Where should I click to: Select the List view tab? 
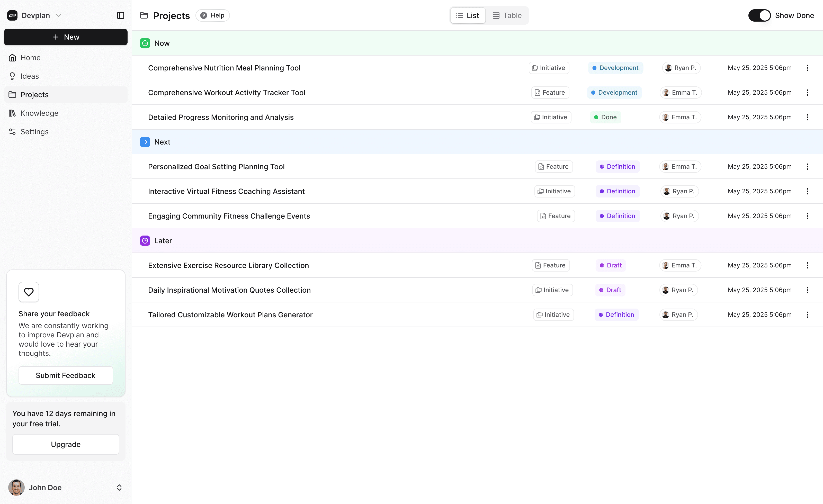tap(468, 15)
